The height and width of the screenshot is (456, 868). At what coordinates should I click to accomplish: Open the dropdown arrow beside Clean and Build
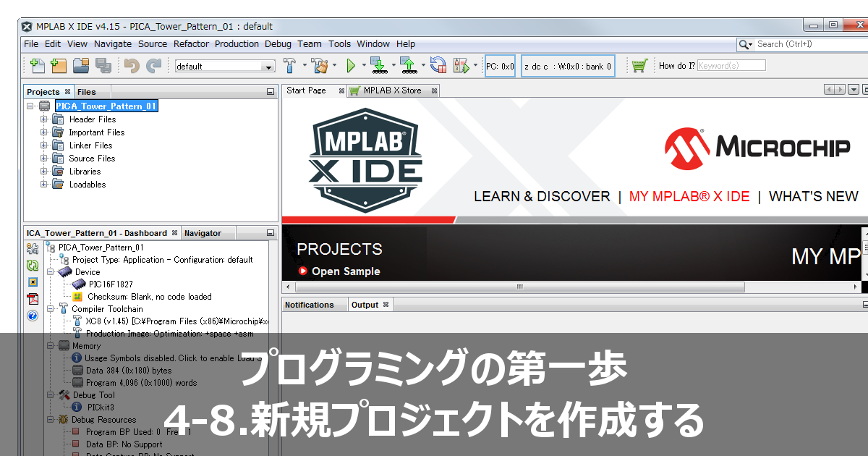tap(334, 66)
